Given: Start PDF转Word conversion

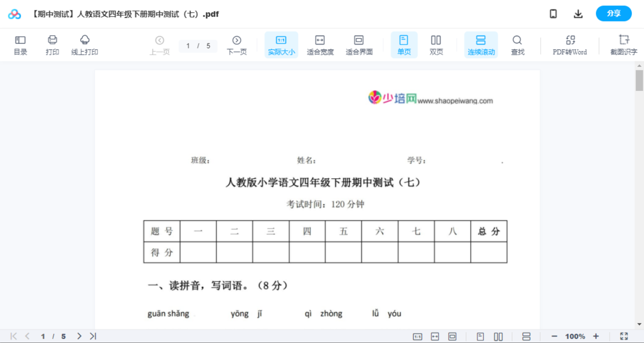Looking at the screenshot, I should click(x=569, y=45).
